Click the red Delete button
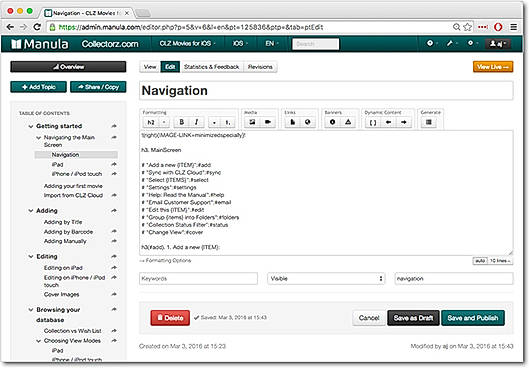 (x=170, y=318)
